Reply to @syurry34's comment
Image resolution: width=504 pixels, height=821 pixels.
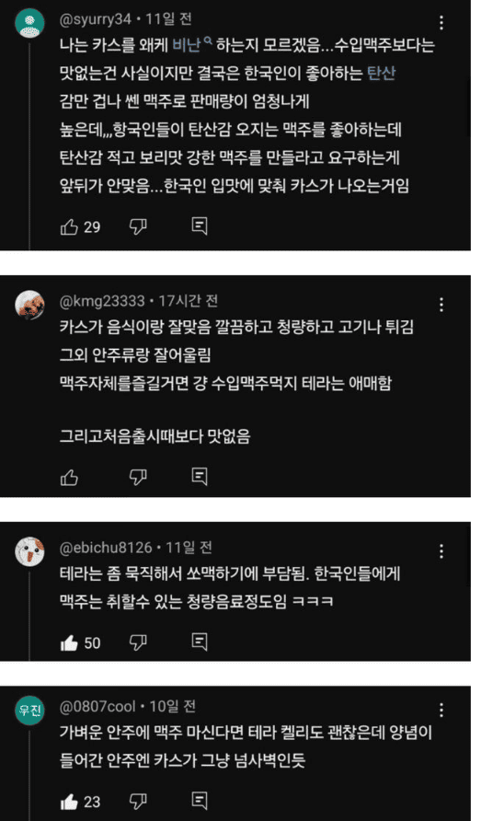click(x=200, y=226)
